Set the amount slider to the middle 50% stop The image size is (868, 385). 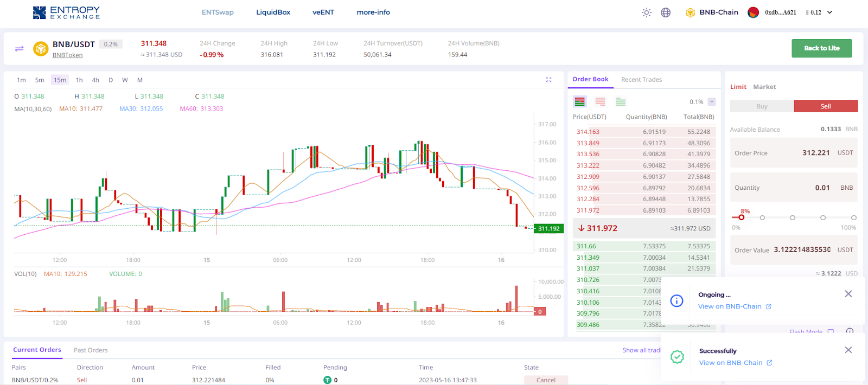(x=793, y=217)
